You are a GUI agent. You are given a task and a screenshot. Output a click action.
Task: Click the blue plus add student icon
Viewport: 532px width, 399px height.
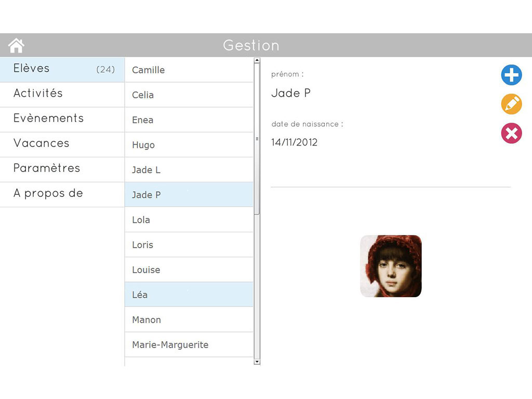tap(511, 75)
